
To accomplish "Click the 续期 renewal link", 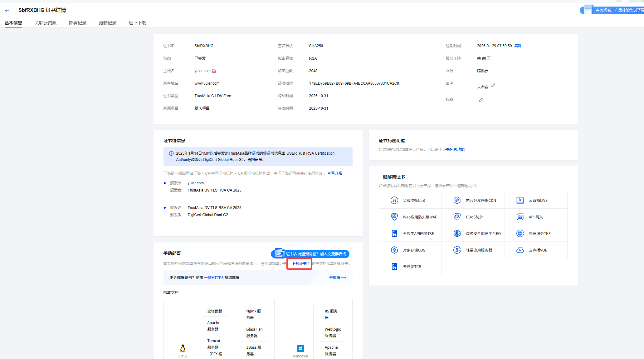I will [x=517, y=46].
